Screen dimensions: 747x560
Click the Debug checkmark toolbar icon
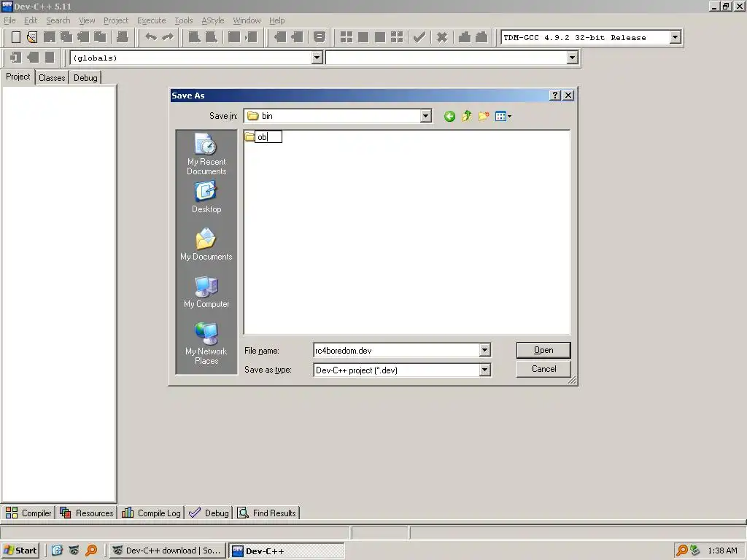coord(419,37)
